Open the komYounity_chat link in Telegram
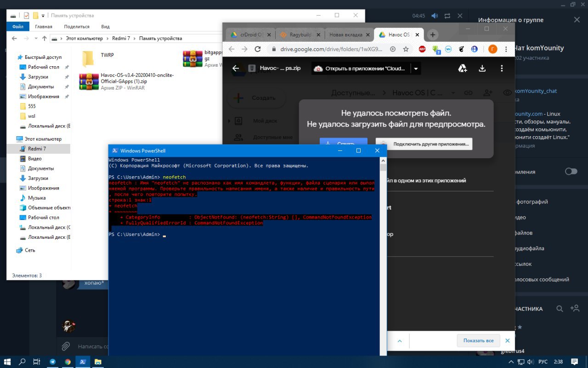This screenshot has height=368, width=588. click(x=536, y=91)
